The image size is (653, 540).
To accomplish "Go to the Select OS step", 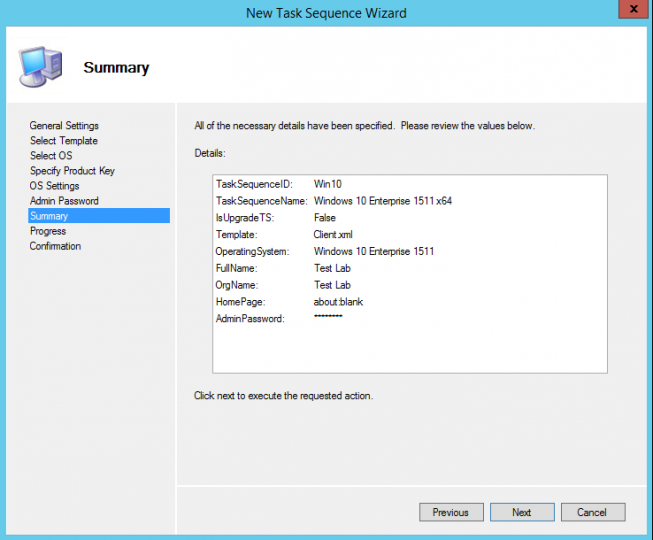I will pyautogui.click(x=51, y=155).
